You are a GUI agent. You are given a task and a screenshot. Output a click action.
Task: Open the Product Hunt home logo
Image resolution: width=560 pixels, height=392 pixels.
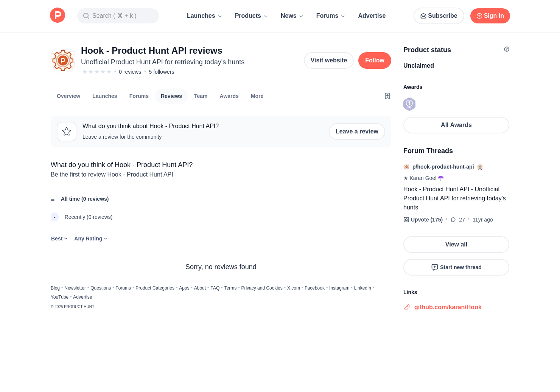point(58,15)
